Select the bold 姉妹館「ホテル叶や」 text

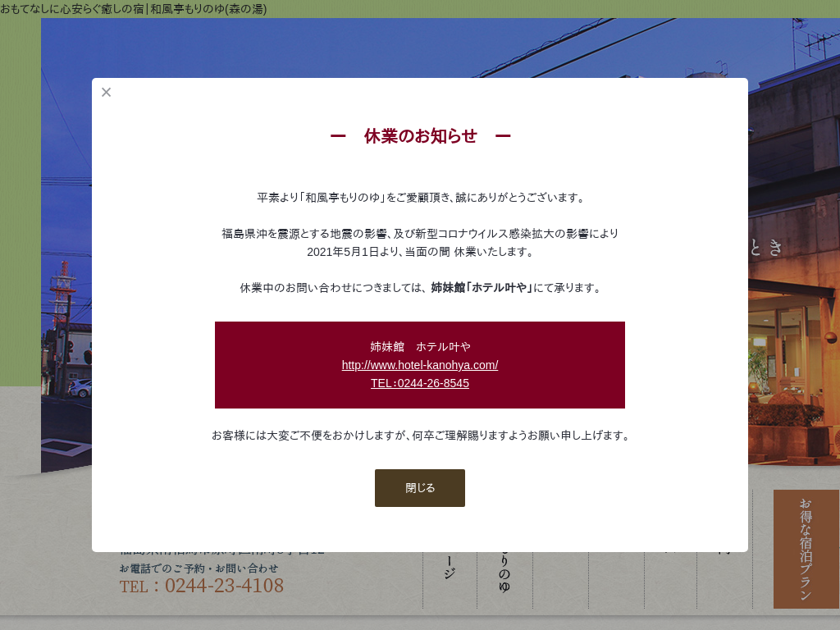[x=482, y=288]
